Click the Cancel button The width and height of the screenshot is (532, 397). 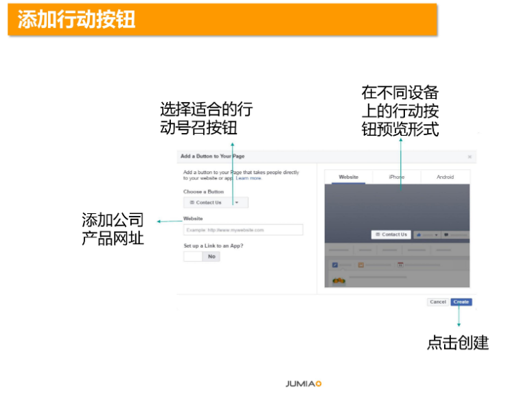(x=438, y=302)
